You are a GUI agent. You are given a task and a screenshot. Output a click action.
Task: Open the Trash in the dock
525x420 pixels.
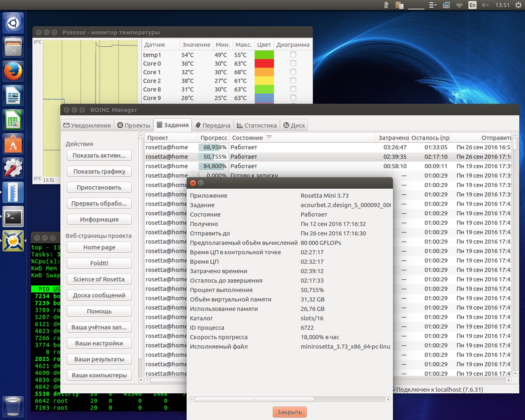click(x=13, y=406)
